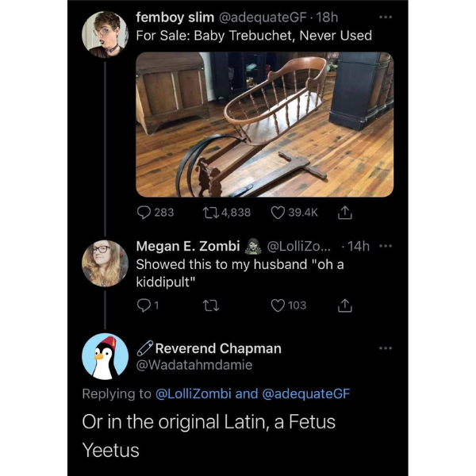The width and height of the screenshot is (476, 476).
Task: Click the Reverend Chapman display name
Action: (x=217, y=348)
